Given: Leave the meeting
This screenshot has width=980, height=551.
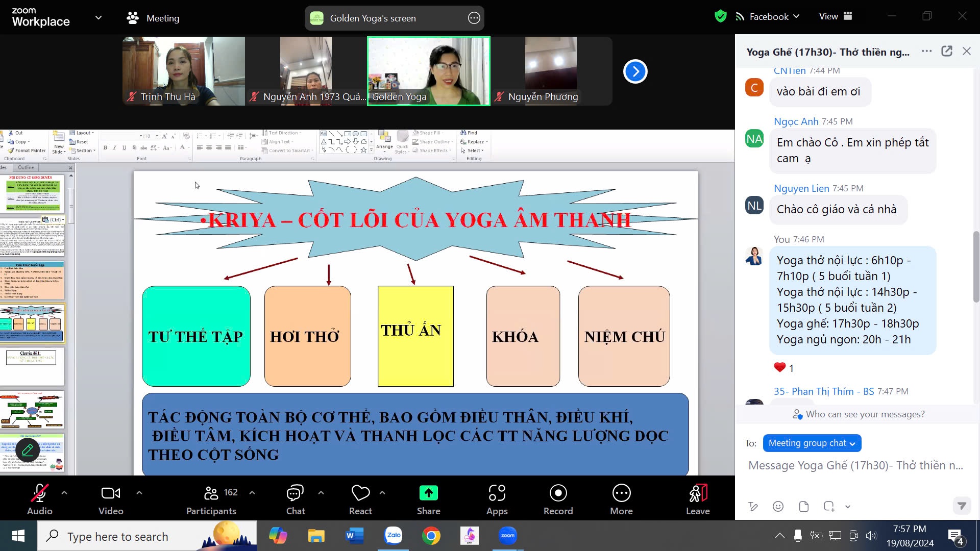Looking at the screenshot, I should 698,499.
